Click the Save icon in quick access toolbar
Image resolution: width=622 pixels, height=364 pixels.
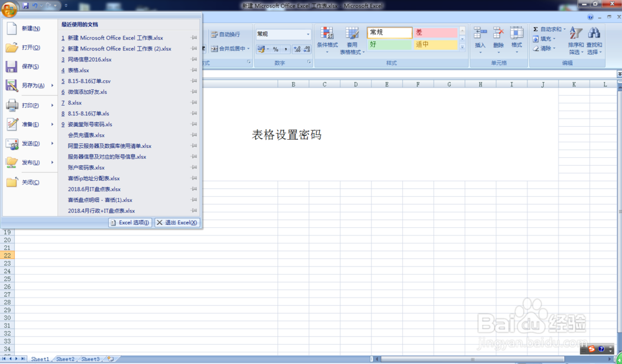pyautogui.click(x=26, y=6)
